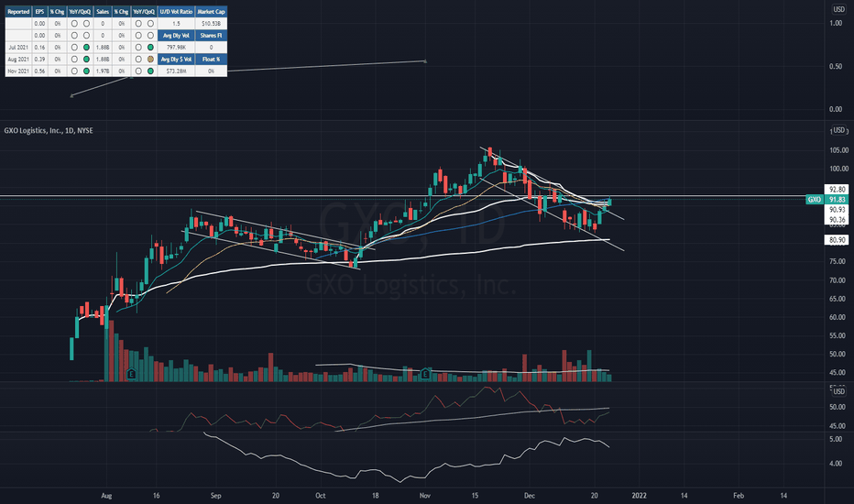Click the green EPS QoQ dot for Nov 2021
The image size is (854, 504).
(87, 71)
